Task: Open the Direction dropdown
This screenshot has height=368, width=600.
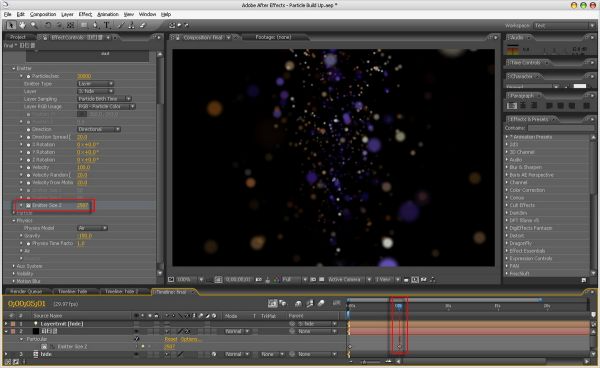Action: 99,129
